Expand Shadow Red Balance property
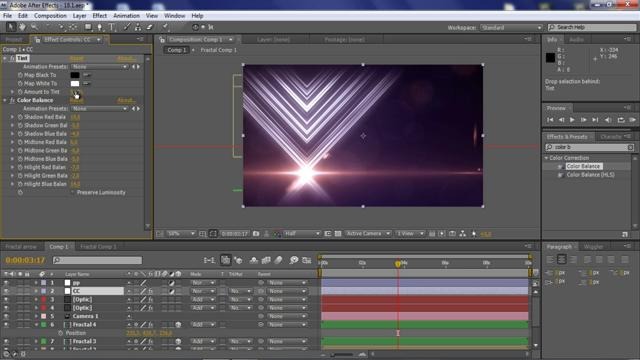 tap(12, 117)
